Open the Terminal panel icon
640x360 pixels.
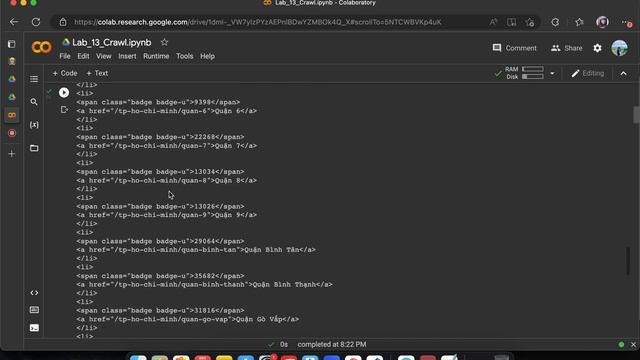[x=34, y=328]
